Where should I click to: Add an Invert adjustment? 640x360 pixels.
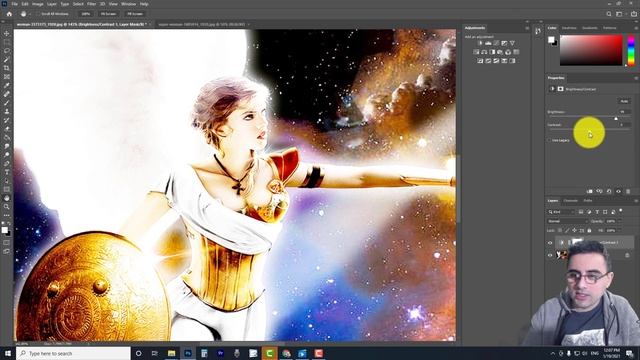point(480,61)
